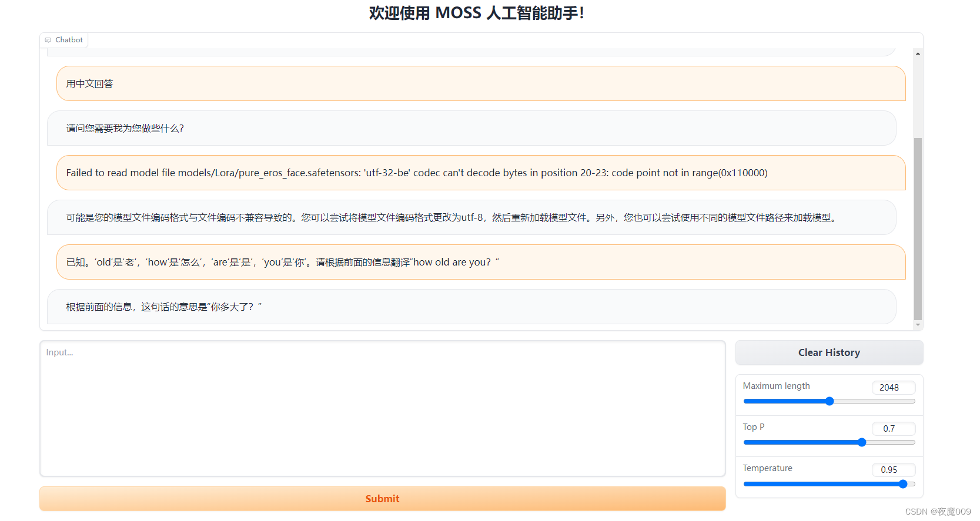This screenshot has height=521, width=980.
Task: Adjust the Maximum length slider
Action: click(x=829, y=401)
